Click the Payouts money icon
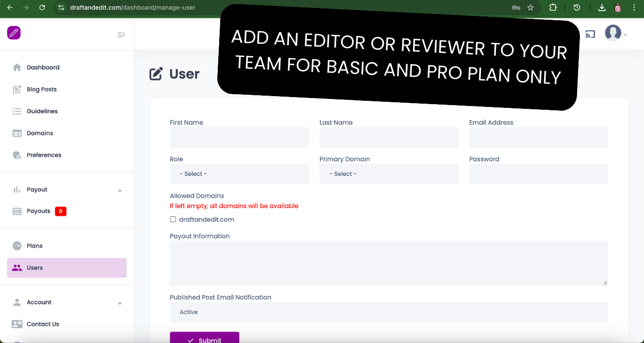644x343 pixels. point(17,211)
